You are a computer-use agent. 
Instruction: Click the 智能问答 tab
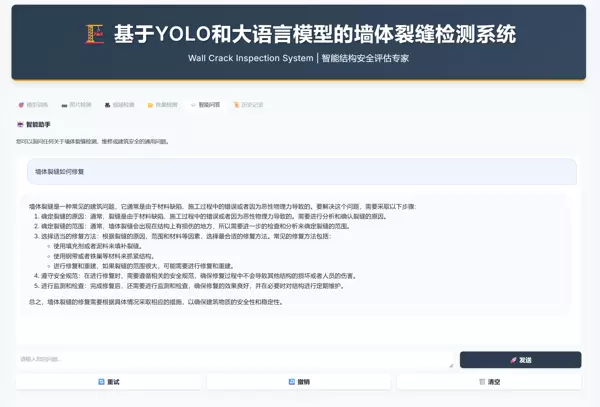[206, 104]
